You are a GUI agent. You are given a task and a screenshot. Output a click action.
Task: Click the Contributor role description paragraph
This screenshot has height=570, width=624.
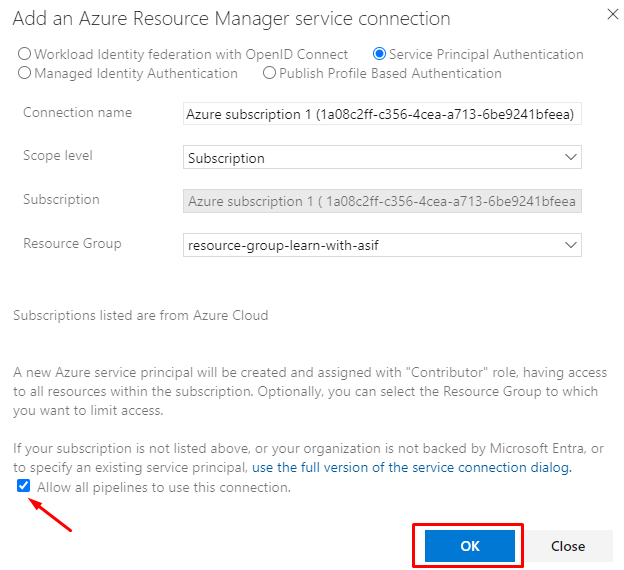311,390
